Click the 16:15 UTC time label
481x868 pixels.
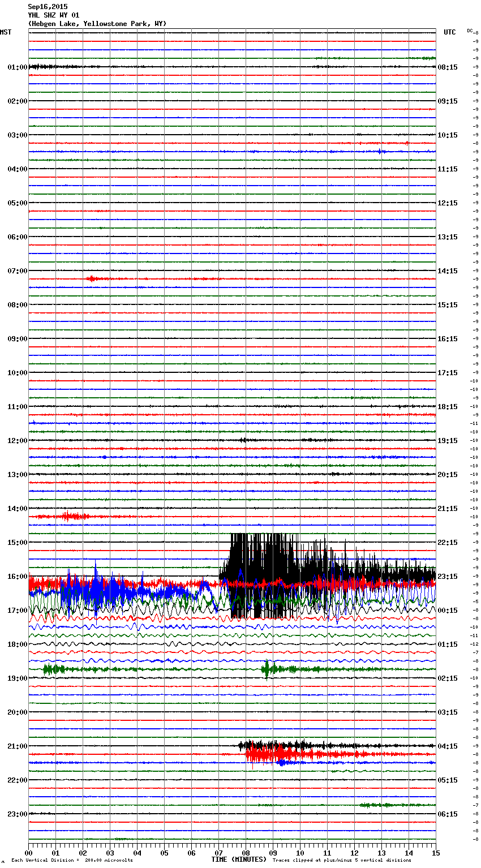448,339
